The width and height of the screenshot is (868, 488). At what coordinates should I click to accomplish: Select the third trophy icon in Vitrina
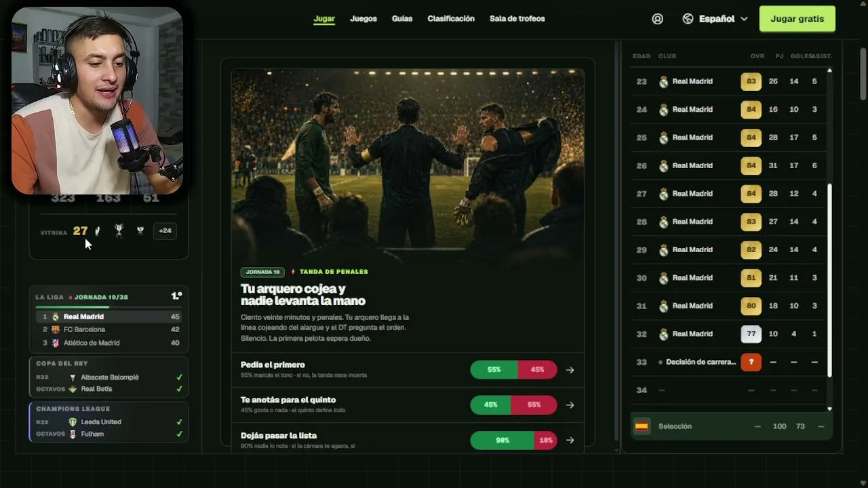point(140,230)
